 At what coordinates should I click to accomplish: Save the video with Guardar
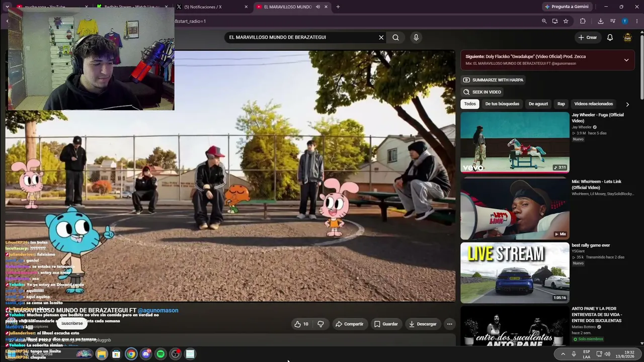(x=386, y=324)
